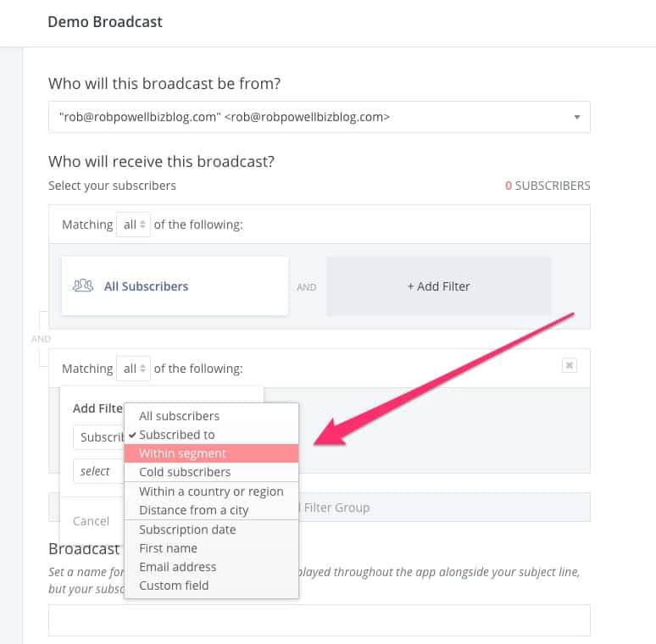
Task: Click the All Subscribers people icon
Action: [83, 286]
